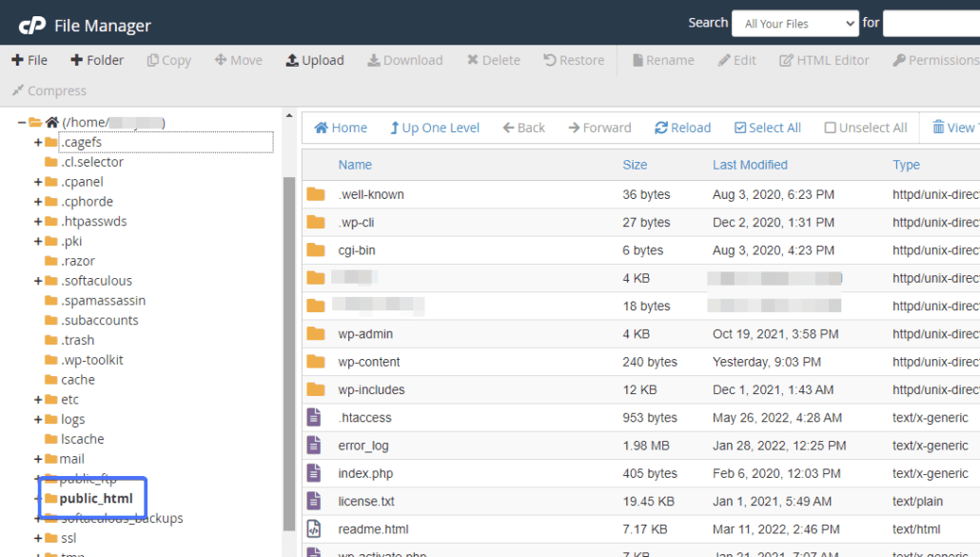Click the .well-known folder icon
980x557 pixels.
click(316, 194)
